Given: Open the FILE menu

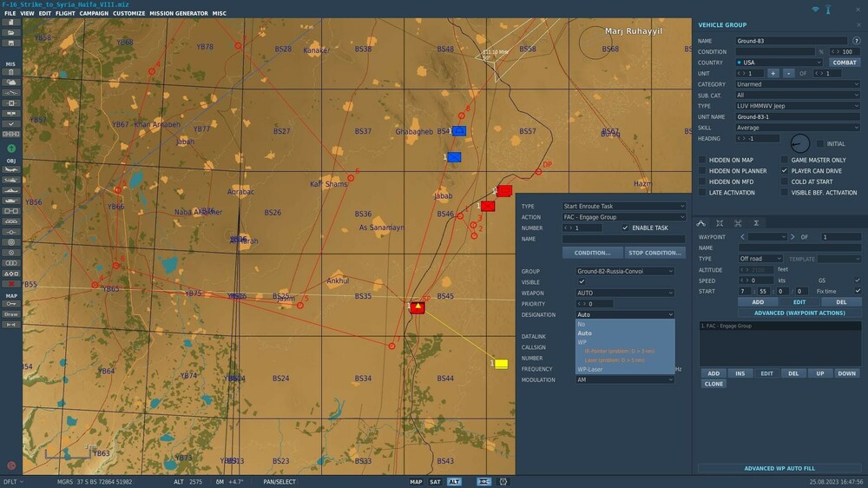Looking at the screenshot, I should coord(10,13).
